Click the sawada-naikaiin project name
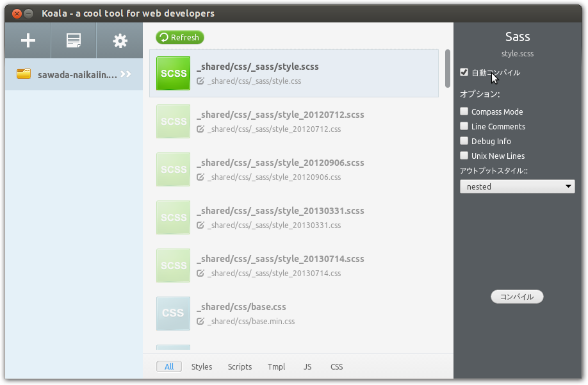This screenshot has height=385, width=588. click(78, 74)
